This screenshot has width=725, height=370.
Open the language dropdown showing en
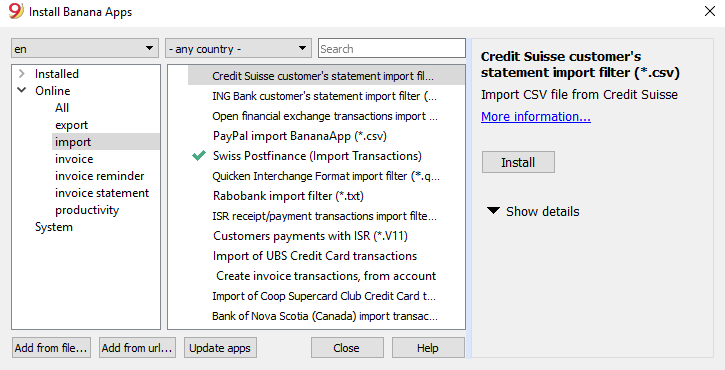click(x=85, y=48)
